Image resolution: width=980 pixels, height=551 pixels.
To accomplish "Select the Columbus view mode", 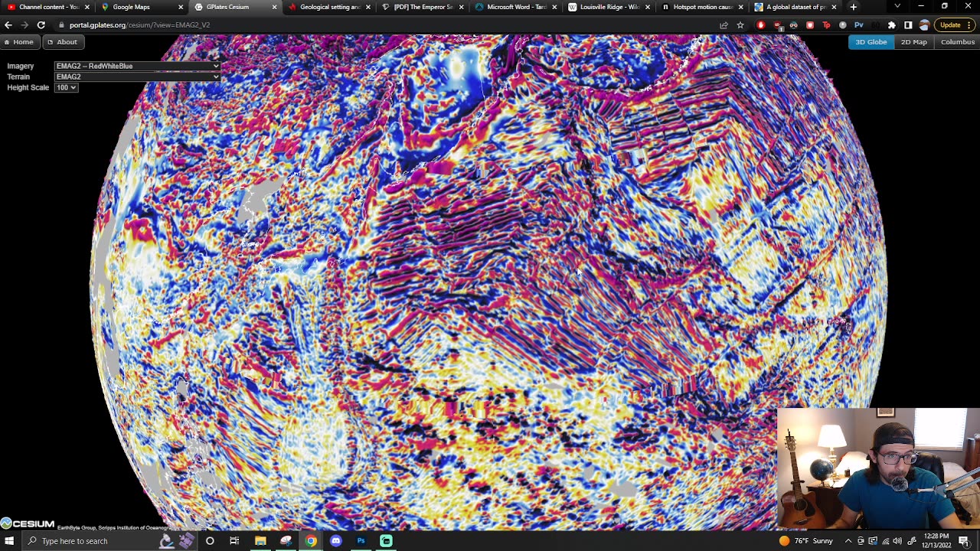I will 957,42.
